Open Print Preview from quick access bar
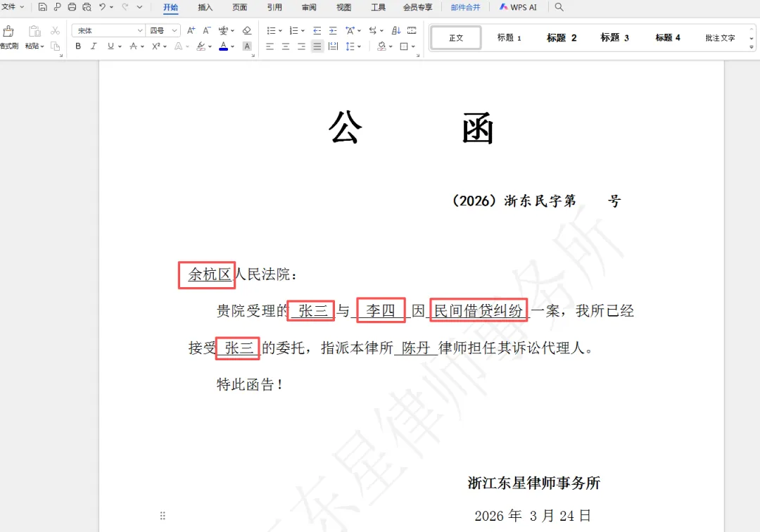Viewport: 760px width, 532px height. (x=87, y=7)
